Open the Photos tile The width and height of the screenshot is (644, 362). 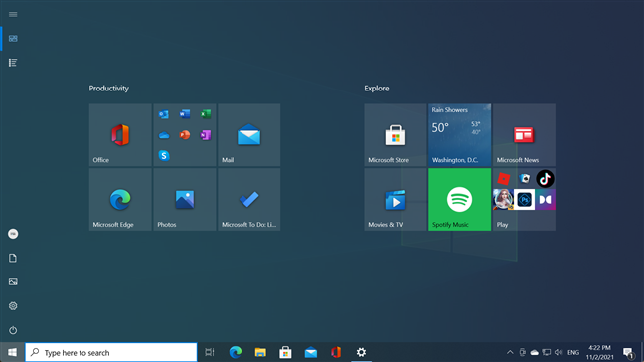(x=185, y=199)
